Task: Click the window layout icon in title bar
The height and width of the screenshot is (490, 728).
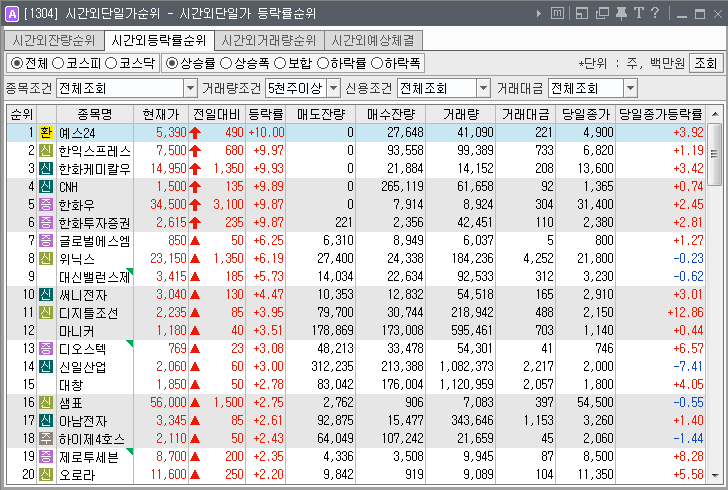Action: (x=581, y=13)
